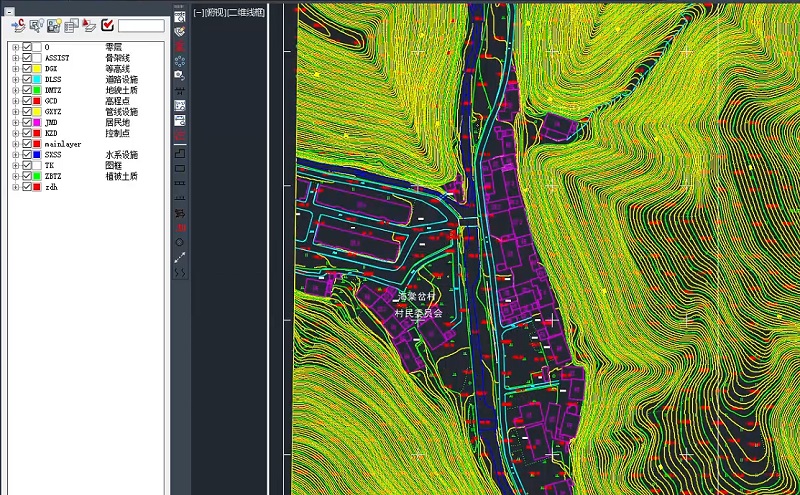
Task: Open the 俯视 view control menu
Action: pos(214,13)
